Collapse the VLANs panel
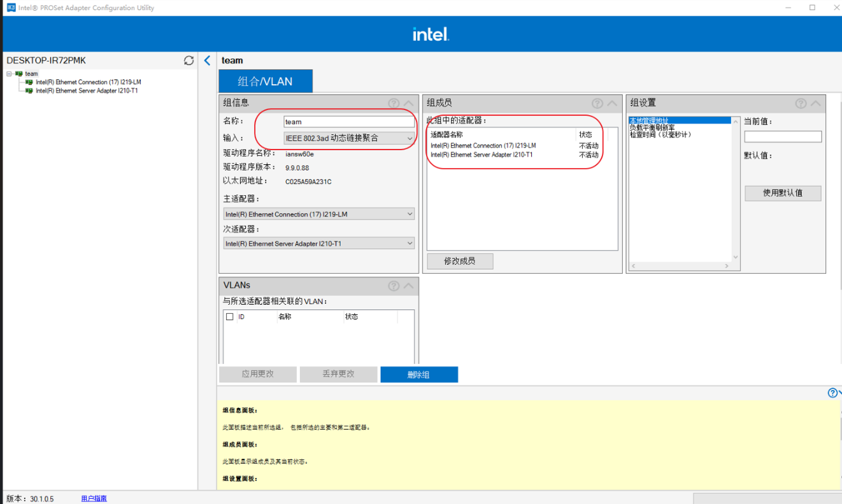 click(408, 286)
